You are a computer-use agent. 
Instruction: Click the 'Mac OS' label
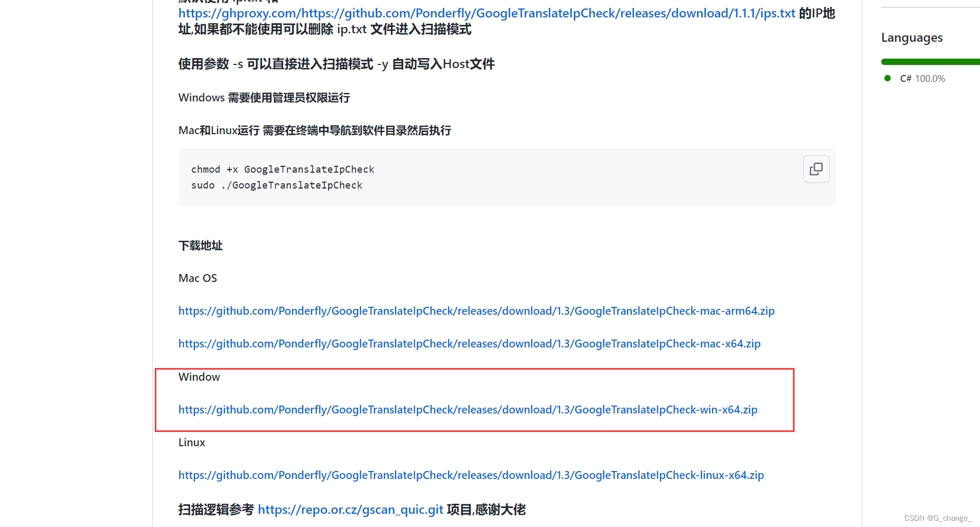point(198,278)
